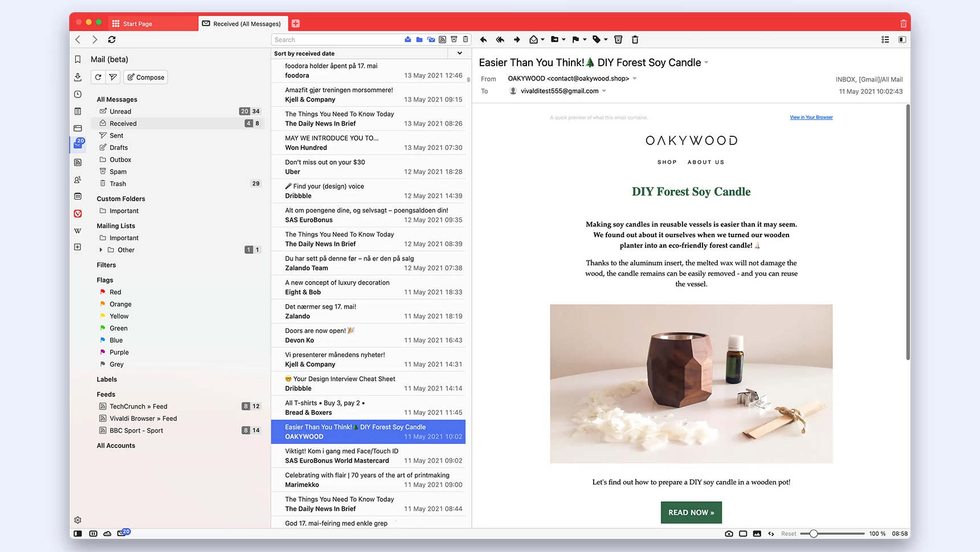This screenshot has height=552, width=980.
Task: Toggle showing spam filter in search bar
Action: (454, 39)
